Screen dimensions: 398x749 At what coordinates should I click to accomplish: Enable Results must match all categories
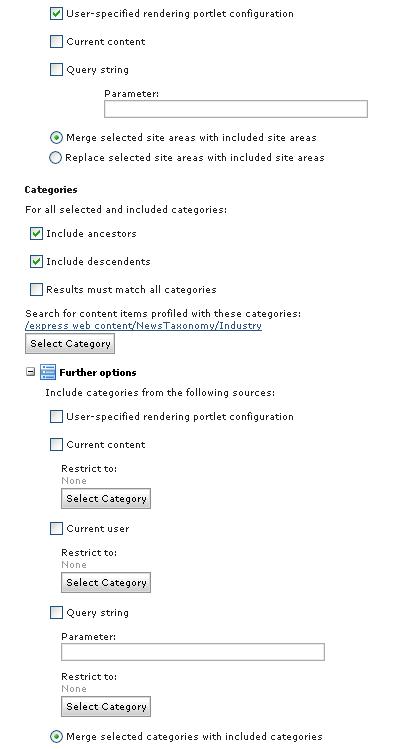point(36,289)
